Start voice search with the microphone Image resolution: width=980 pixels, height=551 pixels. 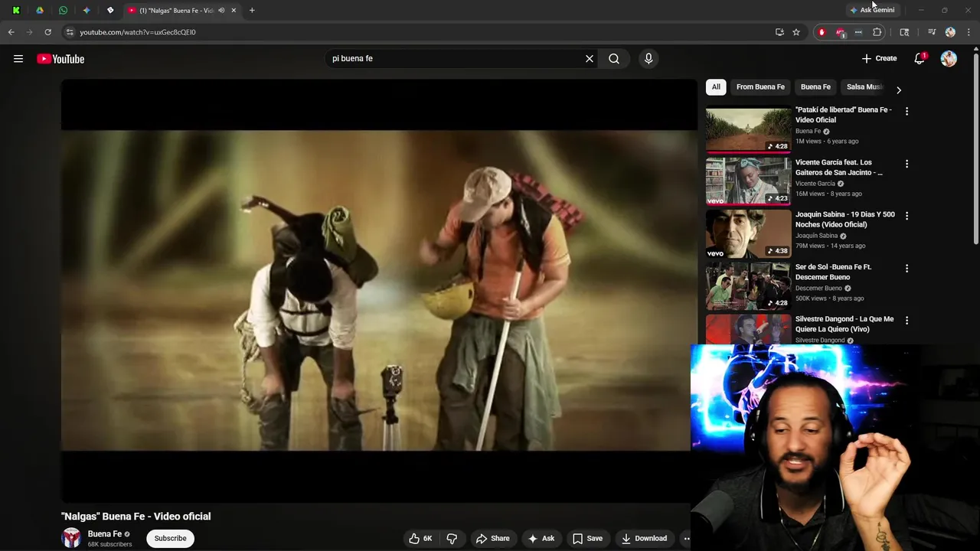[x=648, y=59]
